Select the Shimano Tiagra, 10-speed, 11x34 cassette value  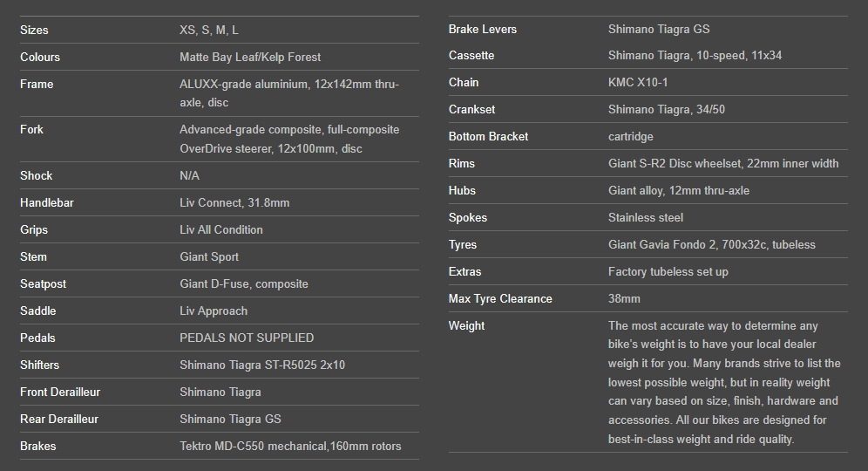(695, 55)
